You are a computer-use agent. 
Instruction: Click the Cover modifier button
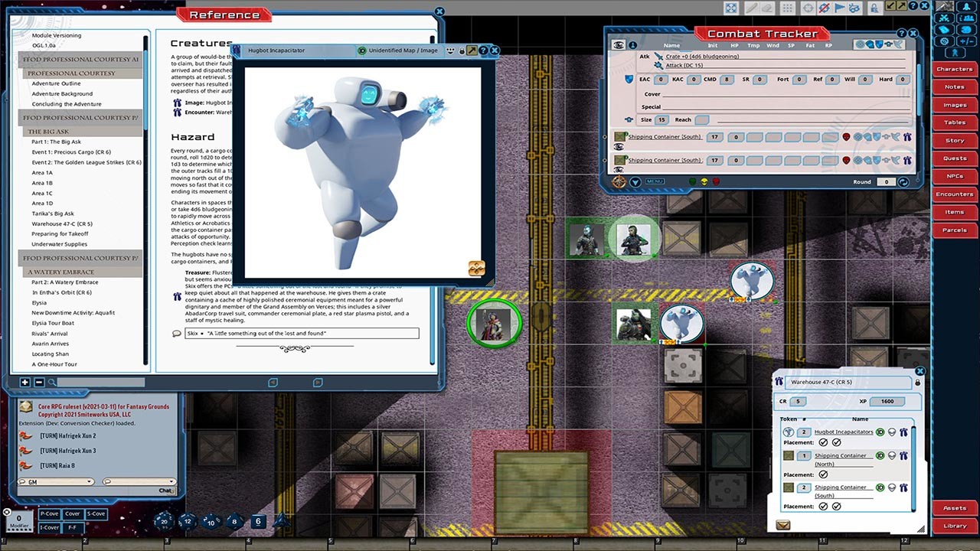click(x=73, y=514)
